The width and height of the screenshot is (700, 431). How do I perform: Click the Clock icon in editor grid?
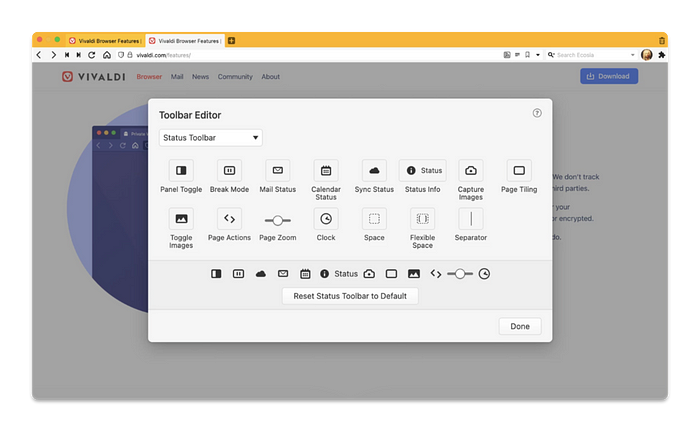(x=326, y=219)
